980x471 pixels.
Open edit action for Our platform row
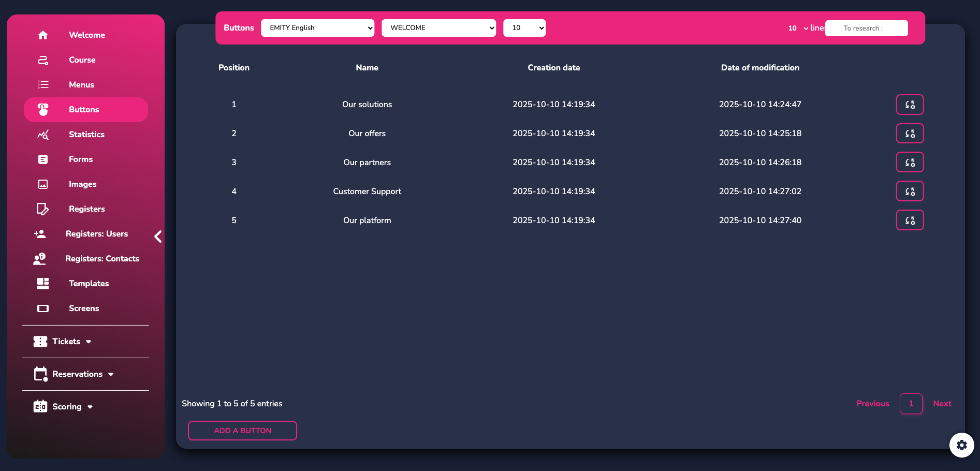click(x=910, y=220)
